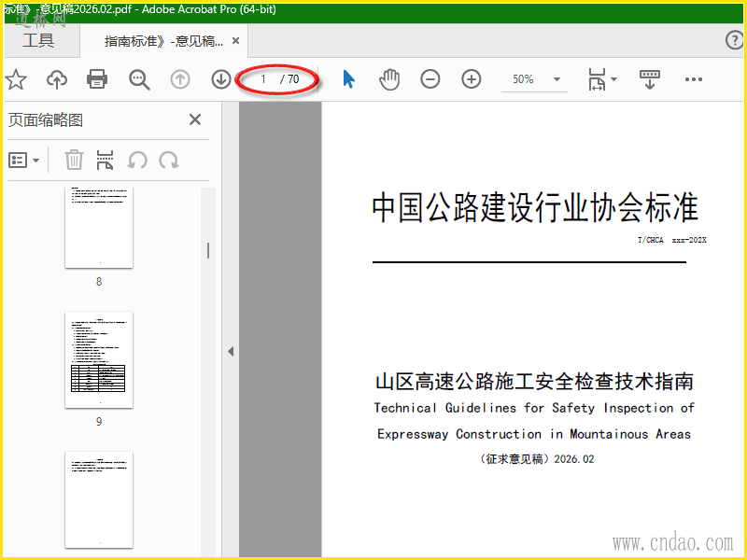
Task: Click the T/CHCA xxx-202X code
Action: click(x=672, y=240)
